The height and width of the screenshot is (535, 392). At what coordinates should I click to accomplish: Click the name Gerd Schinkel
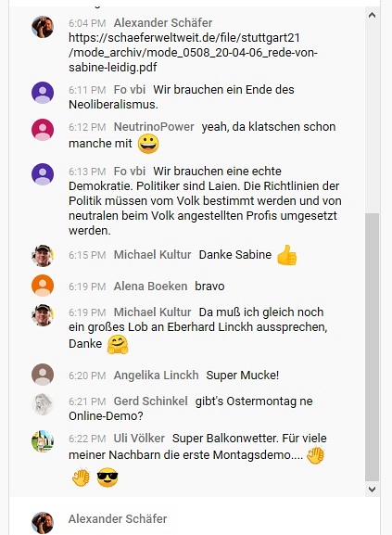pos(151,401)
